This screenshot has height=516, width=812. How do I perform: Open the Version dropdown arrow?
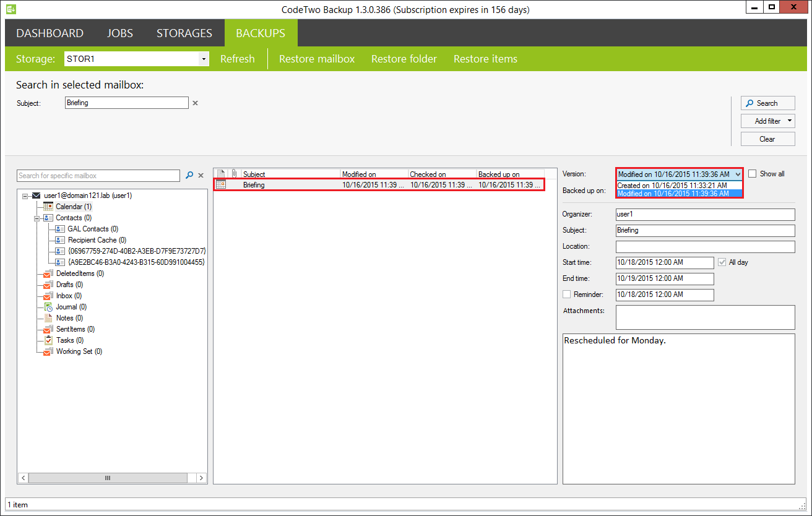pos(737,174)
